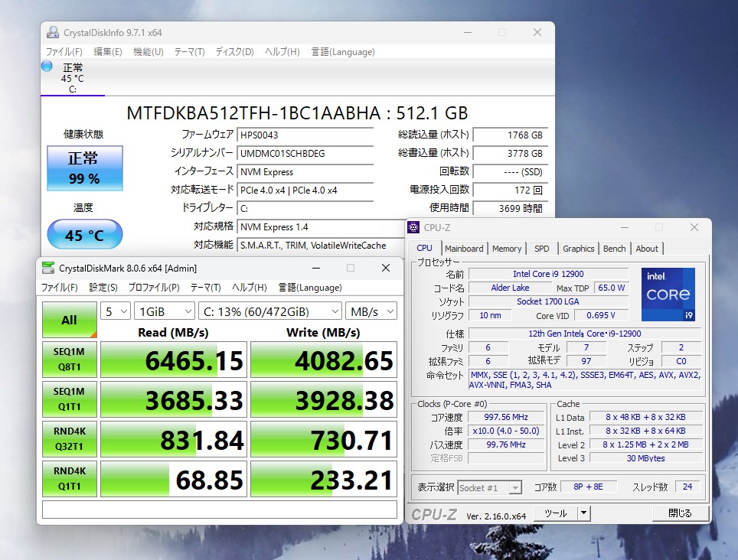This screenshot has width=738, height=560.
Task: Open ディスク(D) menu in CrystalDiskInfo
Action: [x=235, y=52]
